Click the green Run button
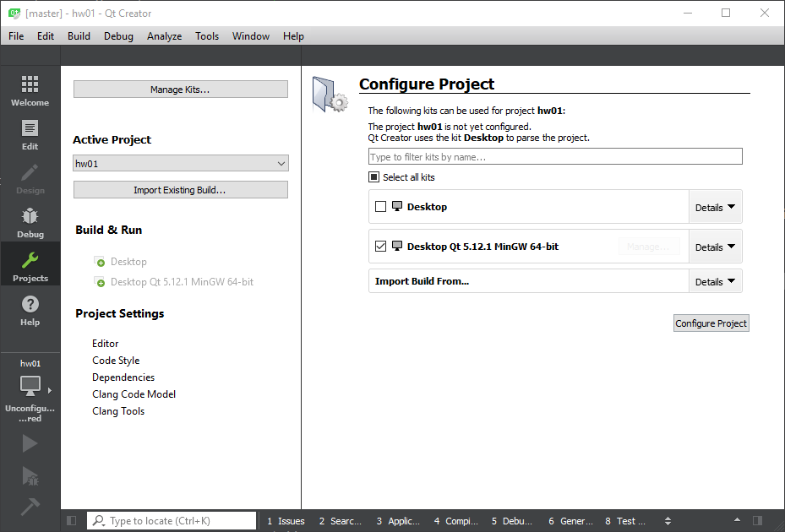785x532 pixels. coord(30,443)
